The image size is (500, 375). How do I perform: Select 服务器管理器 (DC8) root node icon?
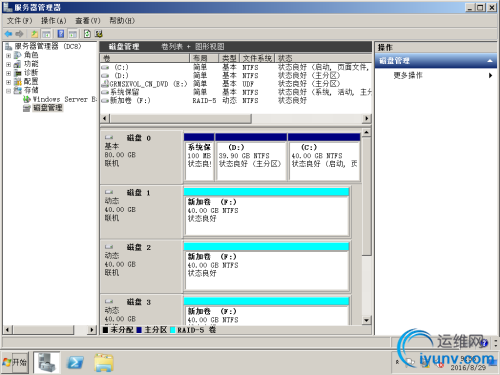coord(9,46)
